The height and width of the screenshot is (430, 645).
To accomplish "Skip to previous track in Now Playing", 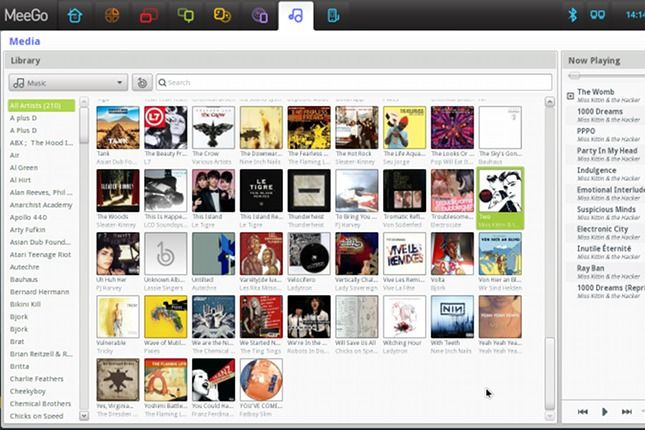I will [x=583, y=411].
